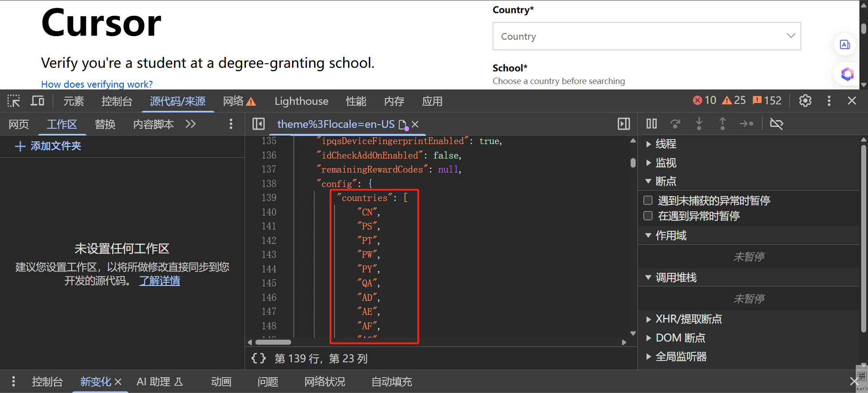Screen dimensions: 868x393
Task: Click the code editor vertical scrollbar thumb
Action: pyautogui.click(x=633, y=163)
